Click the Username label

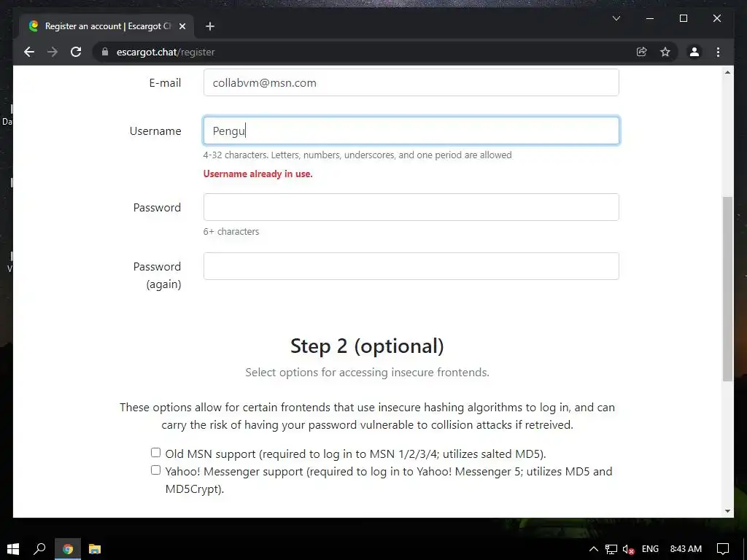pos(155,131)
